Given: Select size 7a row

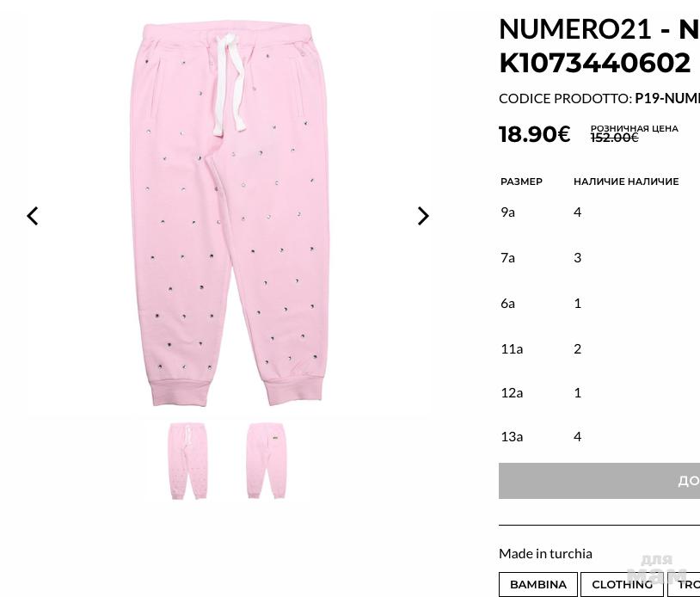Looking at the screenshot, I should click(x=508, y=257).
